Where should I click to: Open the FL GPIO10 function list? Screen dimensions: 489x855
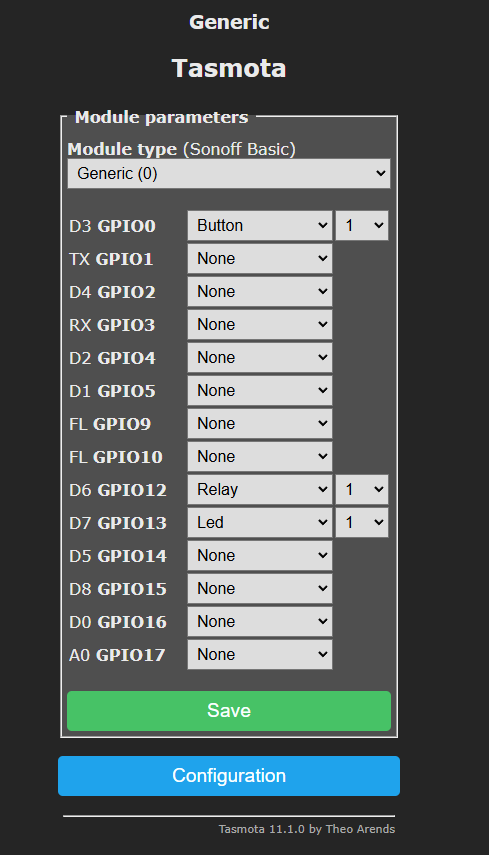coord(260,456)
